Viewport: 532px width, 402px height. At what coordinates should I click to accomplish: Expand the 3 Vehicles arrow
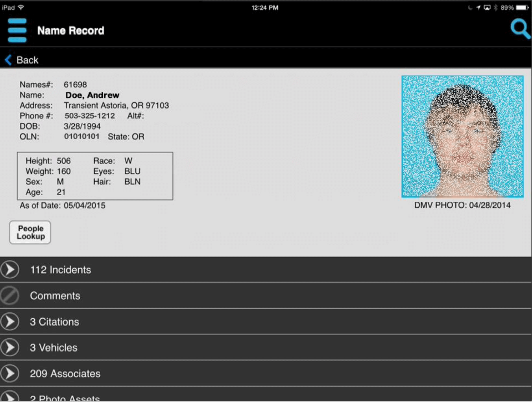(10, 347)
